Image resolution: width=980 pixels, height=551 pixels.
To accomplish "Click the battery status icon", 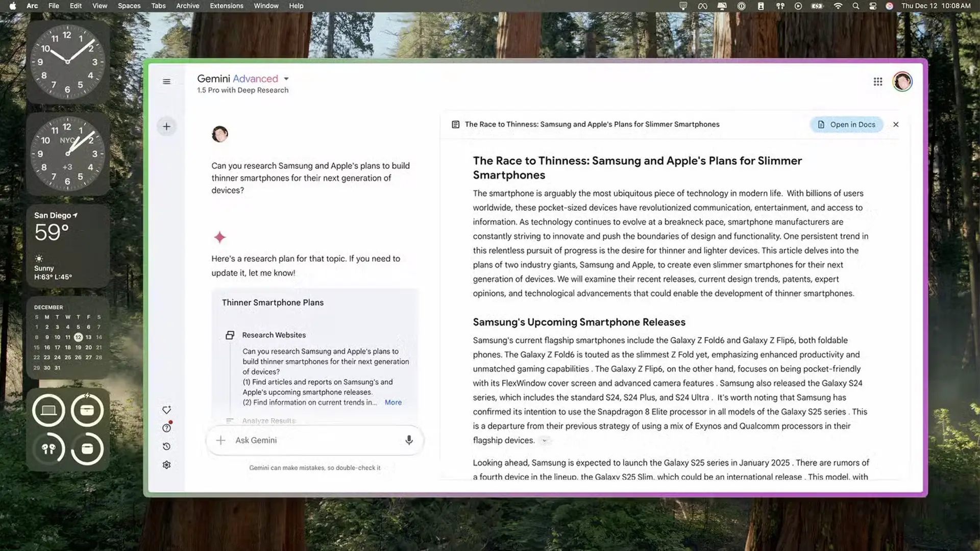I will tap(818, 6).
